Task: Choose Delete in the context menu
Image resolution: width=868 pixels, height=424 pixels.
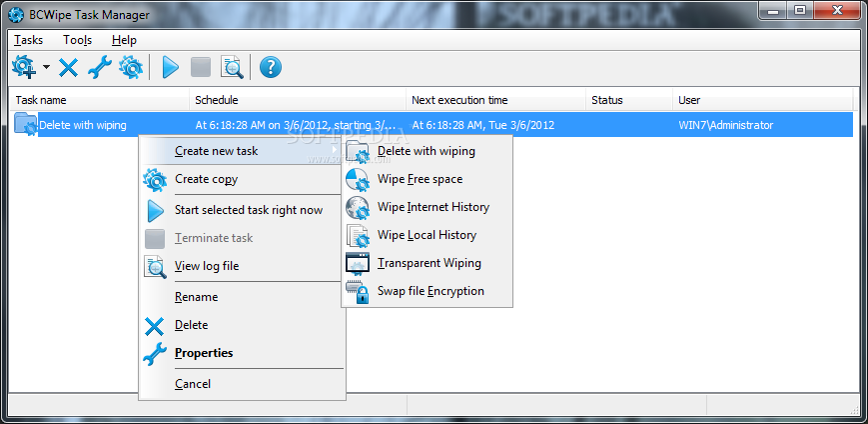Action: (x=242, y=325)
